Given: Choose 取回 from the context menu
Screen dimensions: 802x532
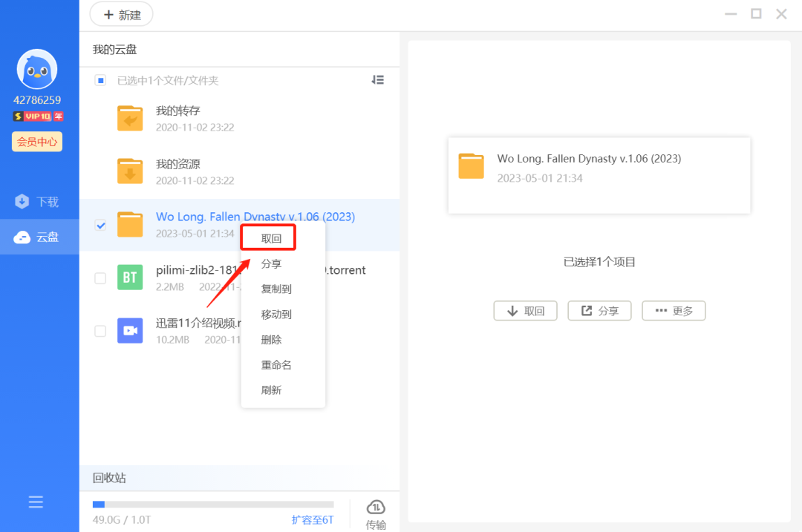Looking at the screenshot, I should tap(271, 239).
